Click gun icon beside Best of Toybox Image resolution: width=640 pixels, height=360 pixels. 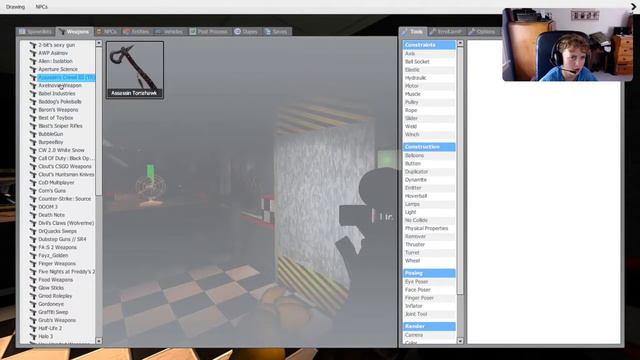point(33,118)
